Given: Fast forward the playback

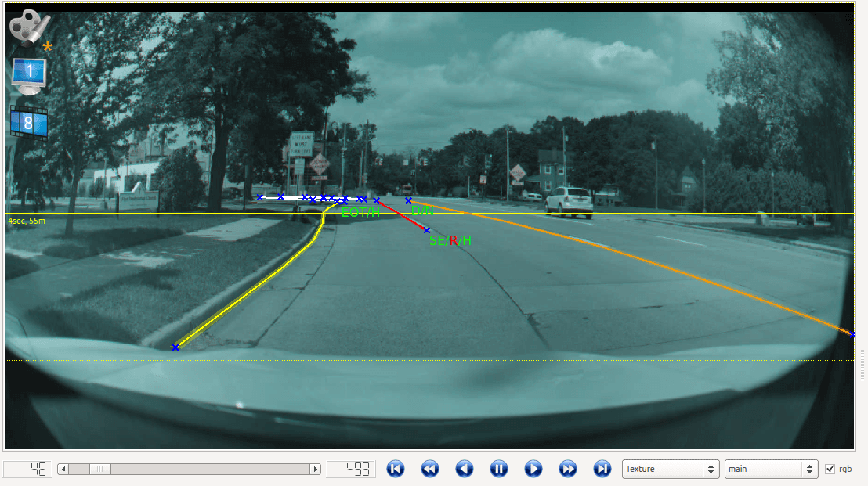Looking at the screenshot, I should point(567,469).
